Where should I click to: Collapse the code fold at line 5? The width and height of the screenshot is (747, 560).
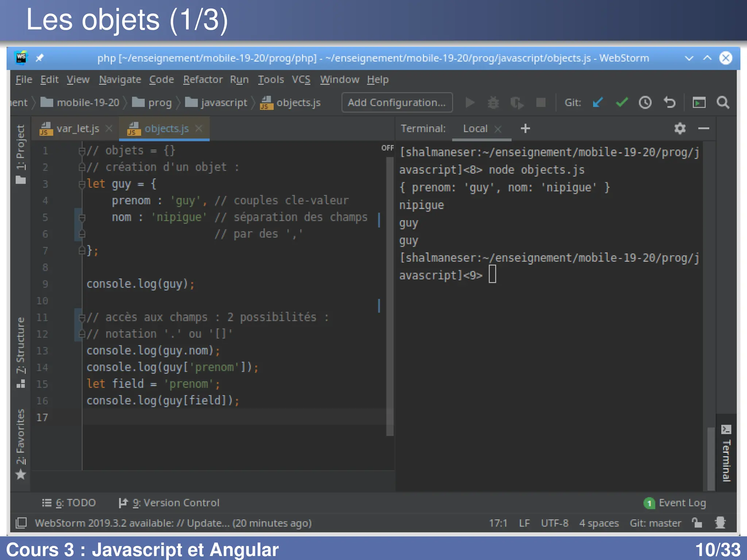coord(82,218)
